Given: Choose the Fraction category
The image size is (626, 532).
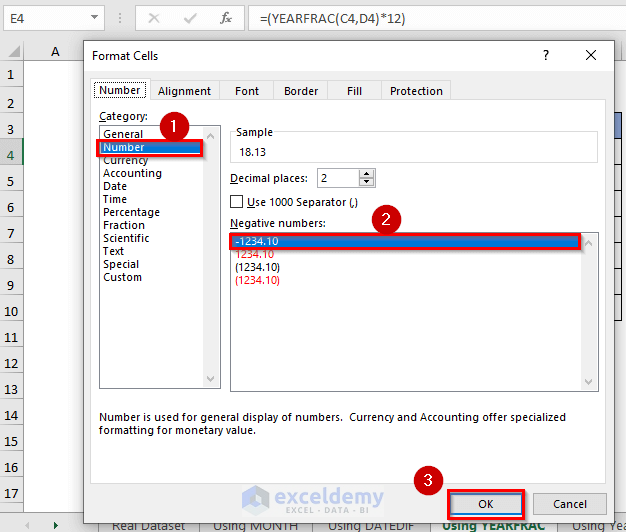Looking at the screenshot, I should [x=124, y=225].
